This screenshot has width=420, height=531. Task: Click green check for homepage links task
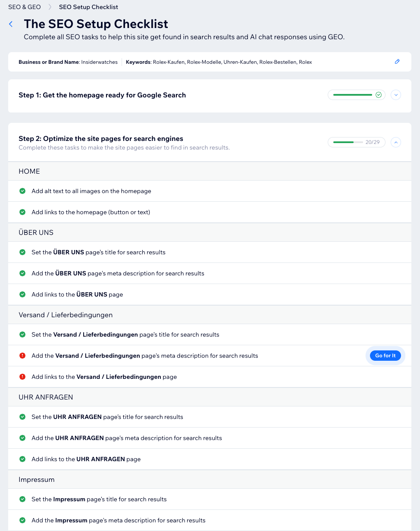(22, 212)
